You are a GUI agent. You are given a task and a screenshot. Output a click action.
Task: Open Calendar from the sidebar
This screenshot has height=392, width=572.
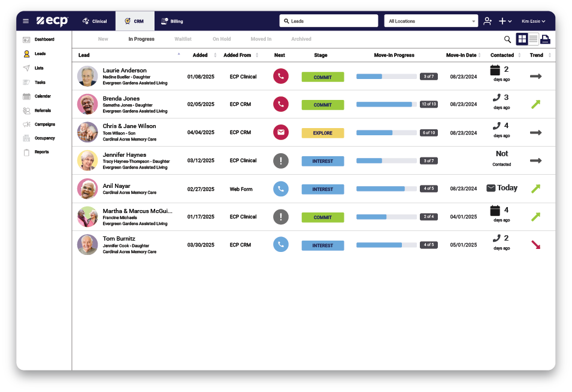[x=43, y=96]
